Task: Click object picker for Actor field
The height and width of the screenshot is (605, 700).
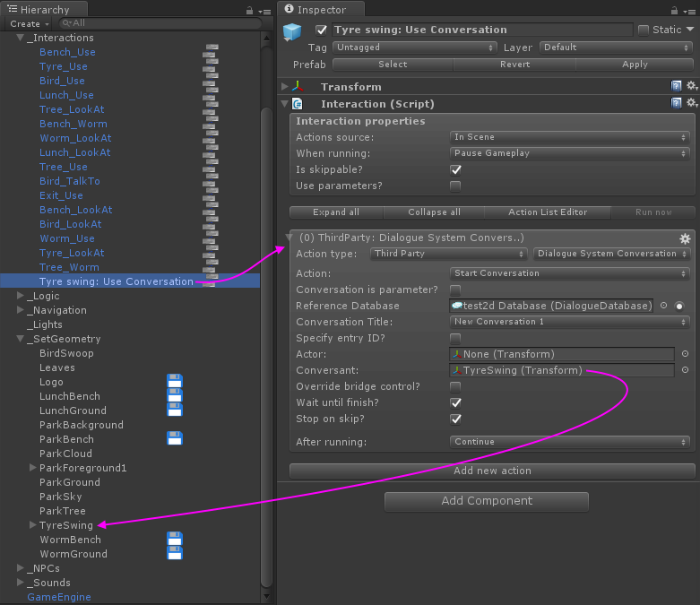Action: click(x=686, y=354)
